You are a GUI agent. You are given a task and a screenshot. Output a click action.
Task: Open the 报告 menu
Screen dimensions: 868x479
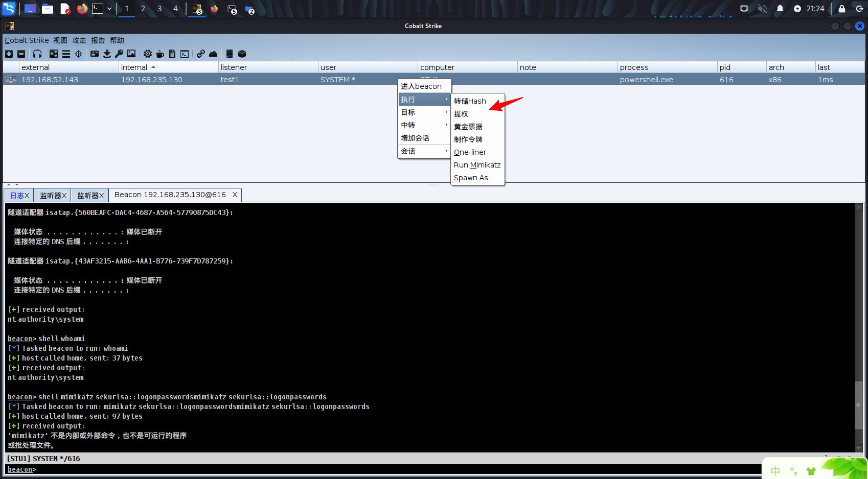98,40
